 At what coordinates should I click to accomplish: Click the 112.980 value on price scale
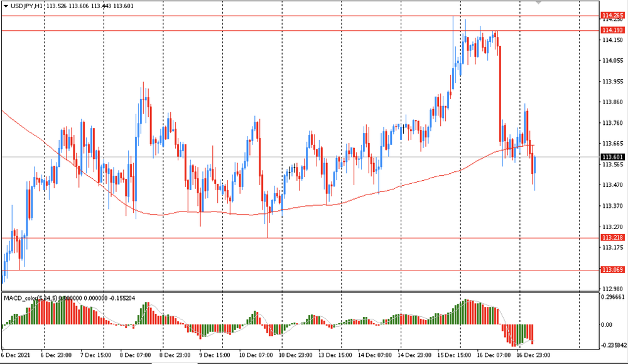(x=612, y=288)
